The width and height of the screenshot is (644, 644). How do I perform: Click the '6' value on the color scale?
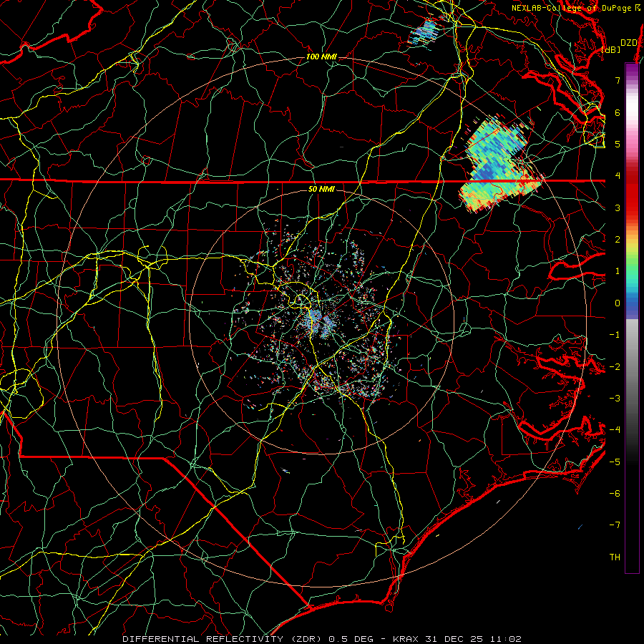[618, 112]
